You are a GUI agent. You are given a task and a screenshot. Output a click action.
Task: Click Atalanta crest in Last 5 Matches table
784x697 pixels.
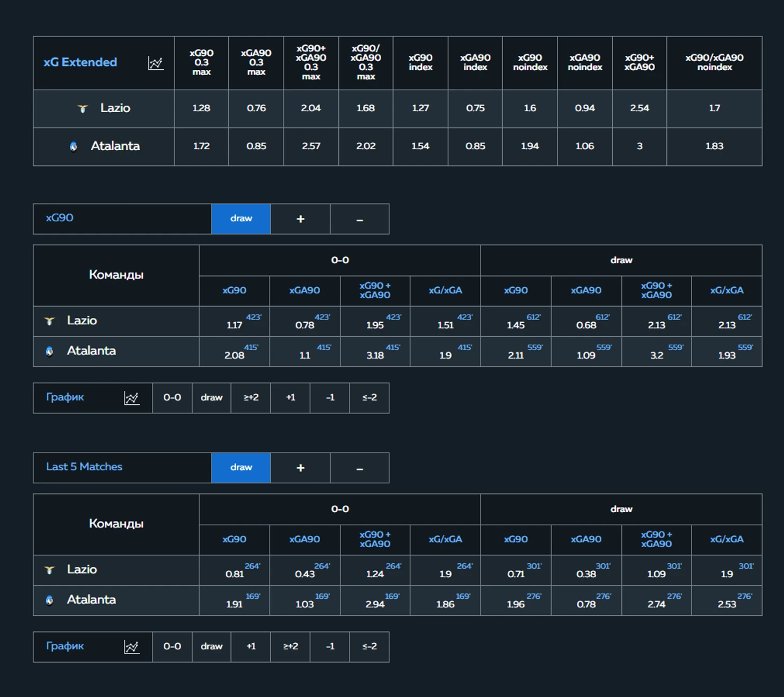coord(49,600)
